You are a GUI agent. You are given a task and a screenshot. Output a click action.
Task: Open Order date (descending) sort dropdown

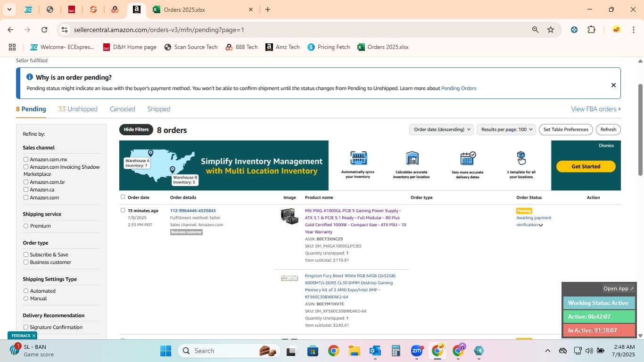[x=441, y=130]
